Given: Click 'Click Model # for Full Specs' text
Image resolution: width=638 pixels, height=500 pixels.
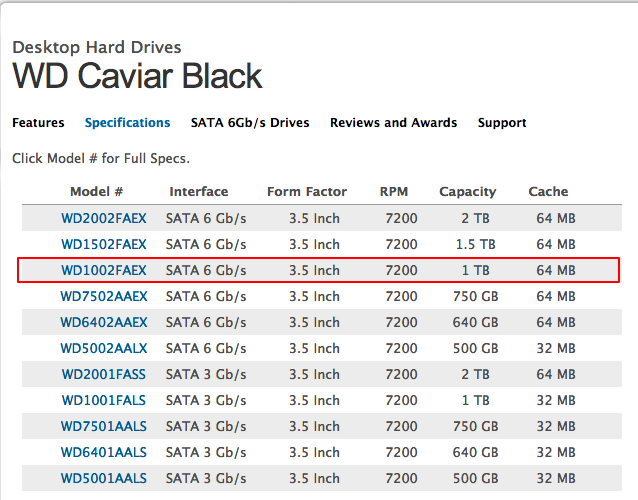Looking at the screenshot, I should pyautogui.click(x=101, y=159).
